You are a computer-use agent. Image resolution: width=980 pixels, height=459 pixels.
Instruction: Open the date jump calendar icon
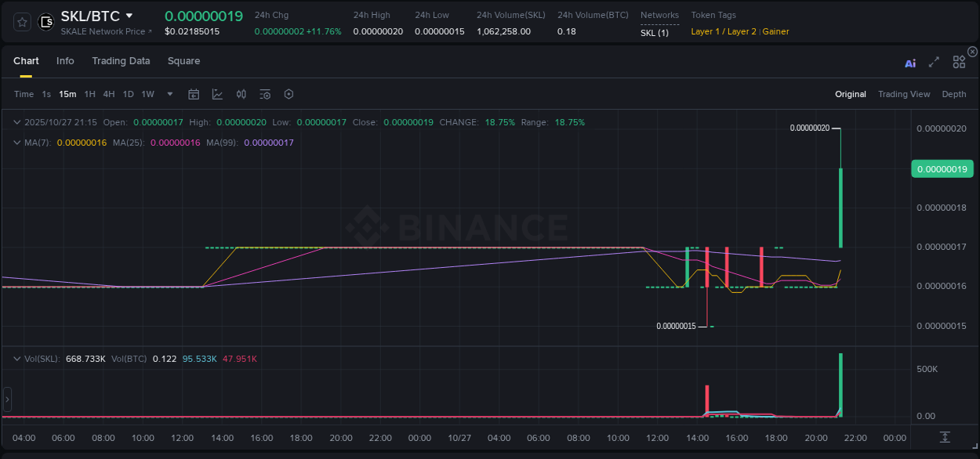click(x=194, y=94)
